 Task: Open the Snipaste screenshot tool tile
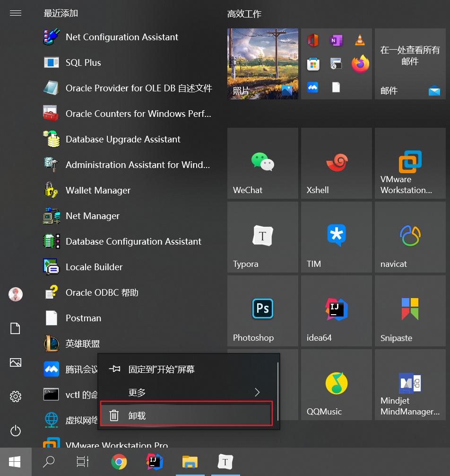click(x=410, y=311)
